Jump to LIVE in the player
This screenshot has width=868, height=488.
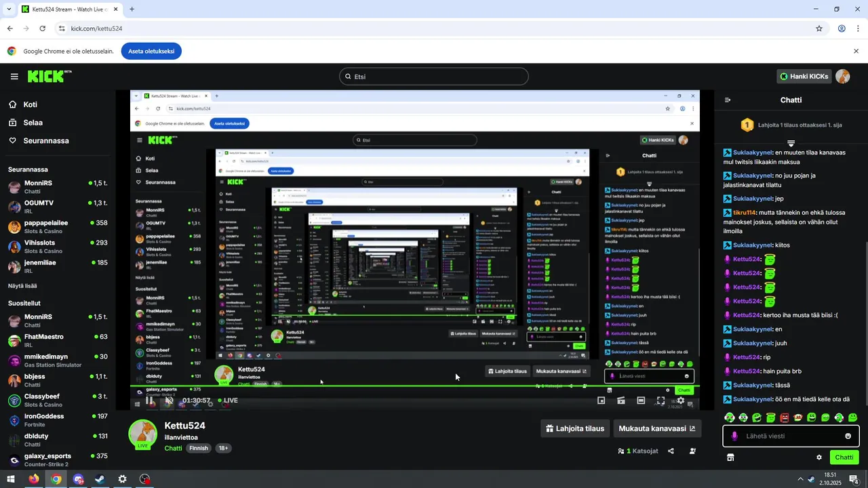click(228, 401)
